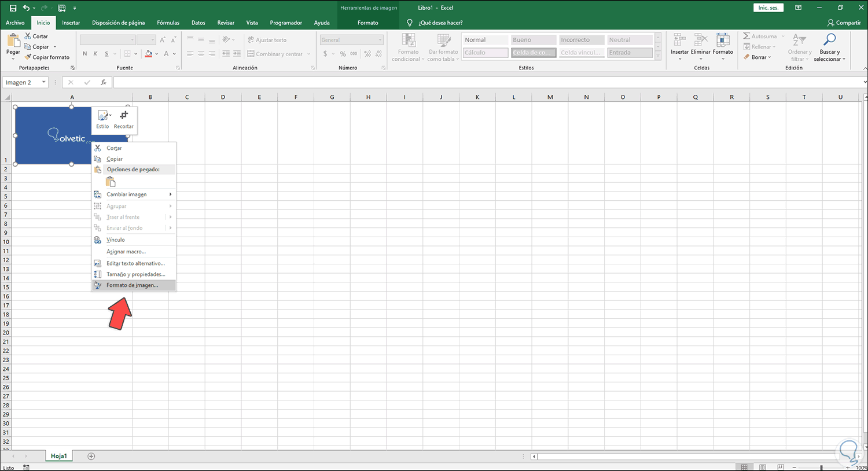Expand the formula bar
Image resolution: width=868 pixels, height=471 pixels.
tap(865, 82)
